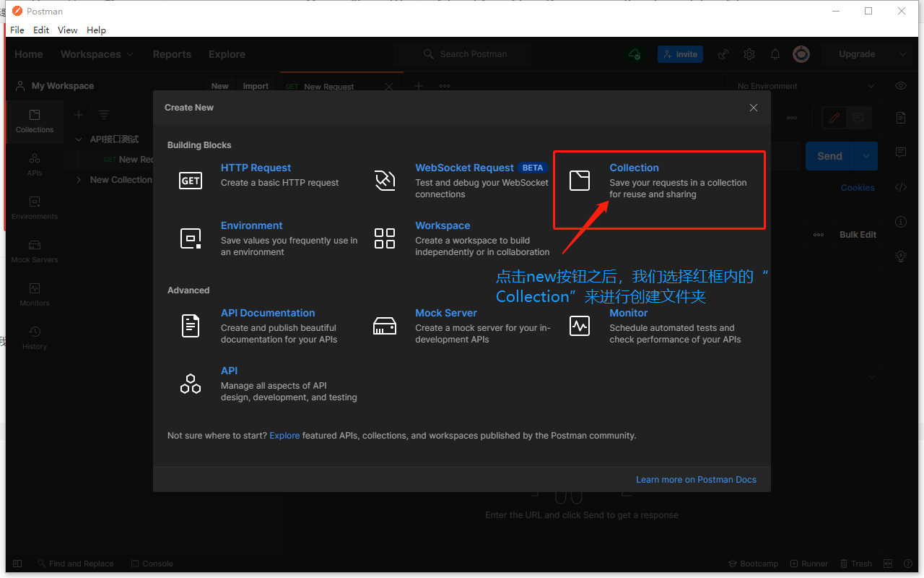Click the plus icon to add collection
This screenshot has height=578, width=924.
click(x=79, y=115)
